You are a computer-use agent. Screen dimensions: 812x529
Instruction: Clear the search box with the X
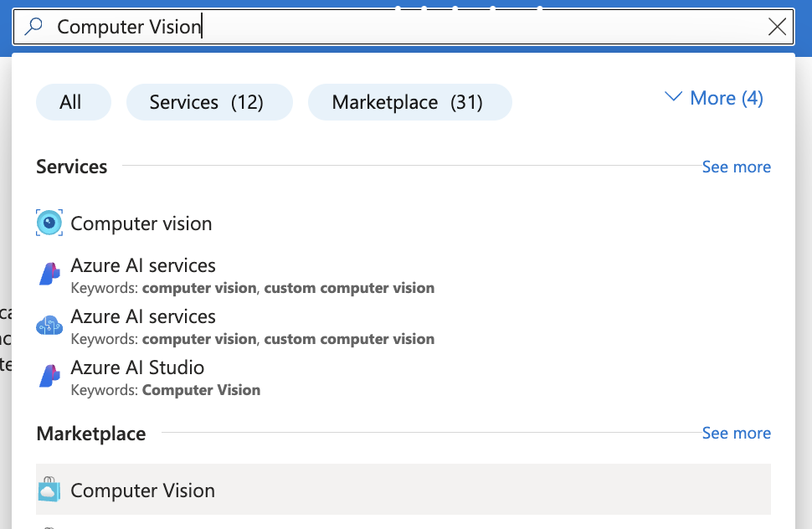777,27
